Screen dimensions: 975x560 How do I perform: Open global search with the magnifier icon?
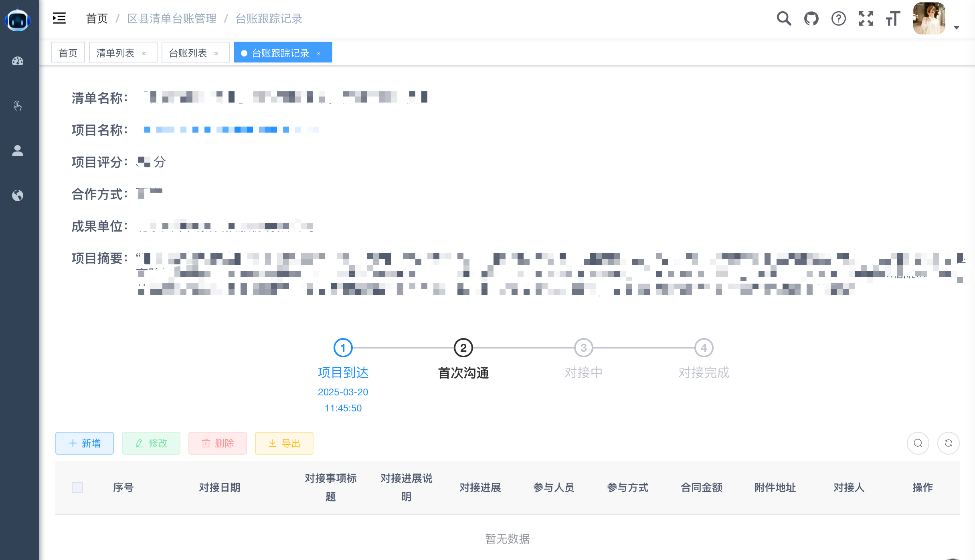pyautogui.click(x=784, y=18)
